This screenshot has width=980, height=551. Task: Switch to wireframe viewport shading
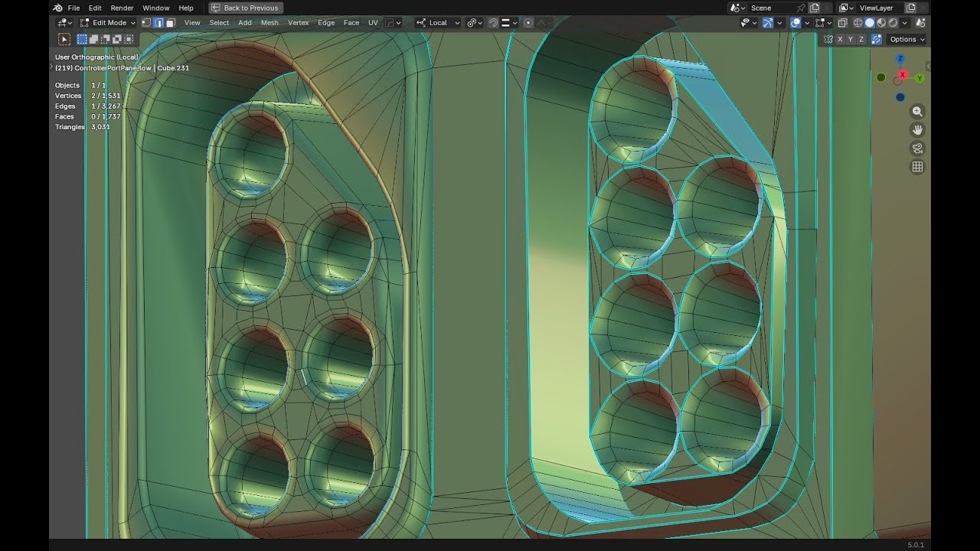pos(857,23)
